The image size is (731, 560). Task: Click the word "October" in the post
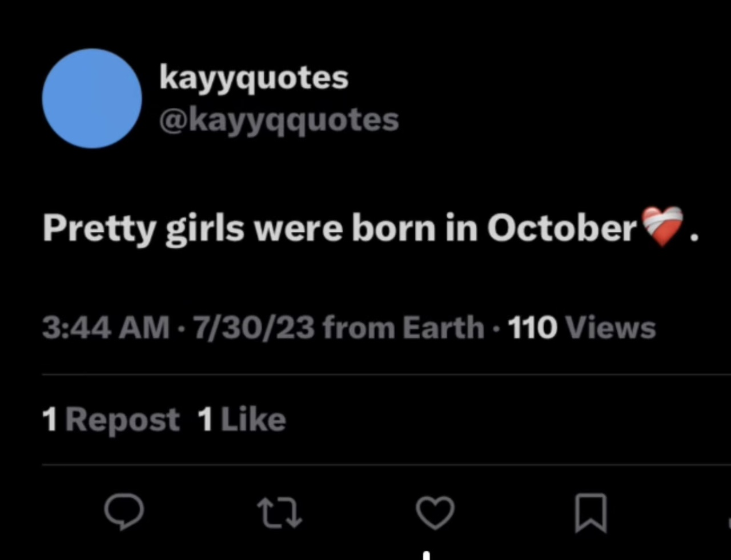(562, 229)
